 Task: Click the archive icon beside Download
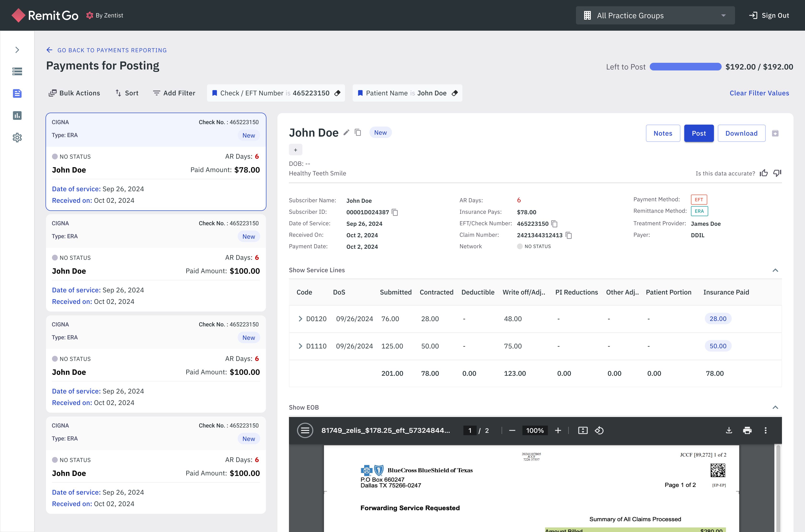[775, 133]
